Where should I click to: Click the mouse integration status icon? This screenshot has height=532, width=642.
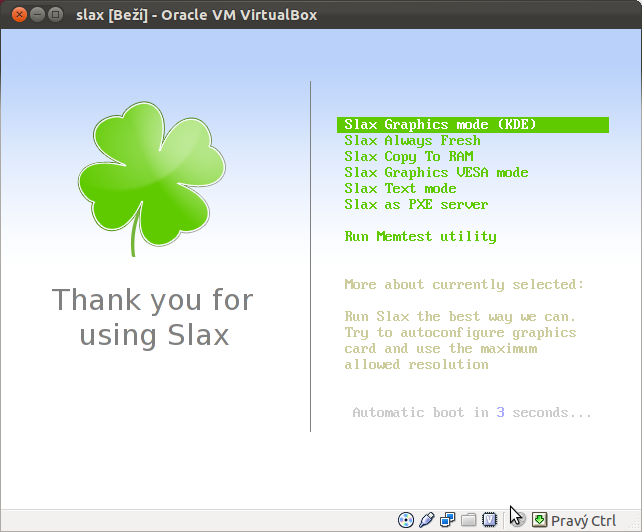pyautogui.click(x=518, y=520)
